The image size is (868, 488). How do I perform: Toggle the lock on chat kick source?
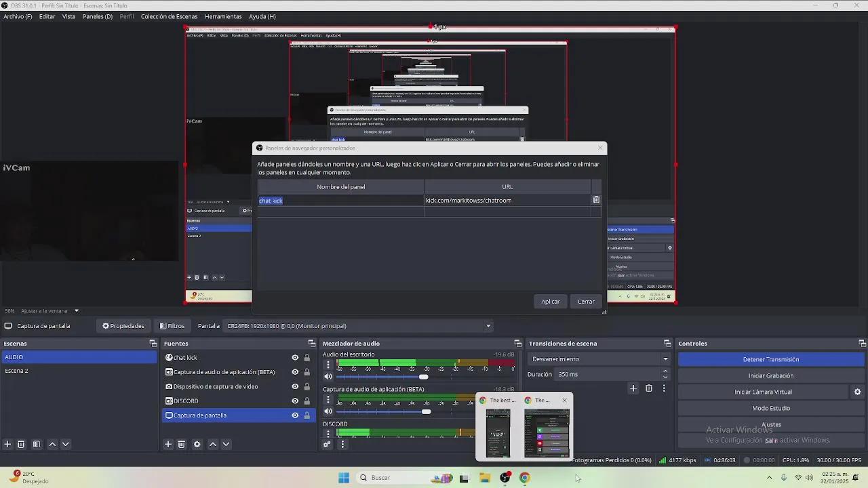[x=307, y=357]
